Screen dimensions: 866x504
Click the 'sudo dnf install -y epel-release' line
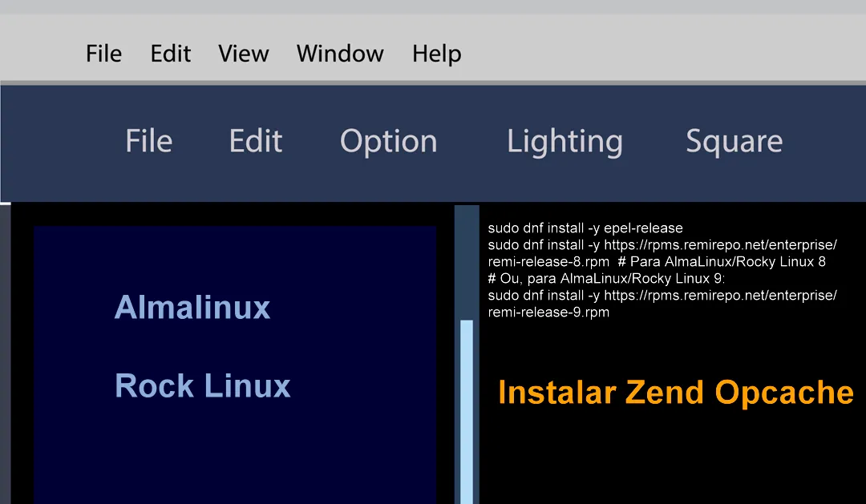point(585,228)
